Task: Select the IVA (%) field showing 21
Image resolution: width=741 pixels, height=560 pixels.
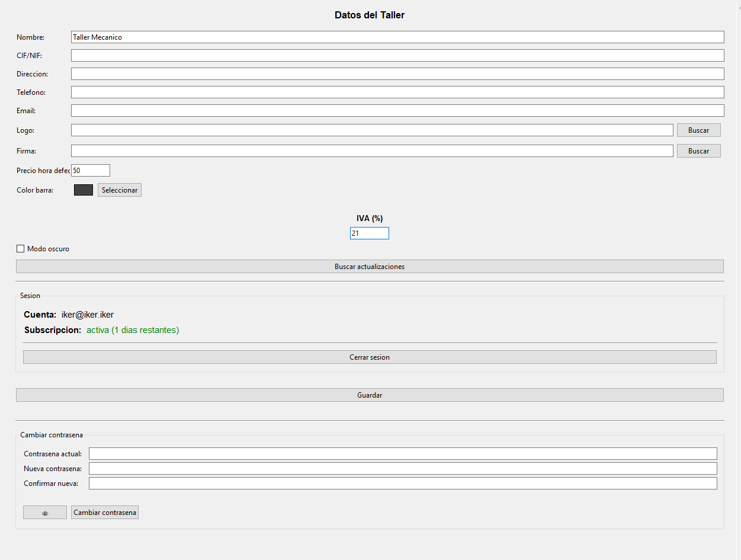Action: pos(370,233)
